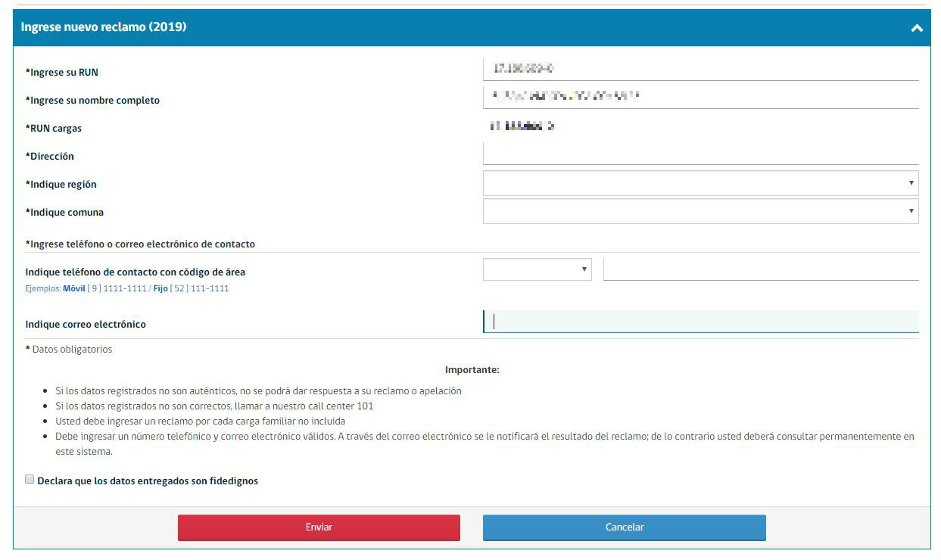Open the Indique región dropdown
Viewport: 941px width, 560px height.
(x=700, y=183)
